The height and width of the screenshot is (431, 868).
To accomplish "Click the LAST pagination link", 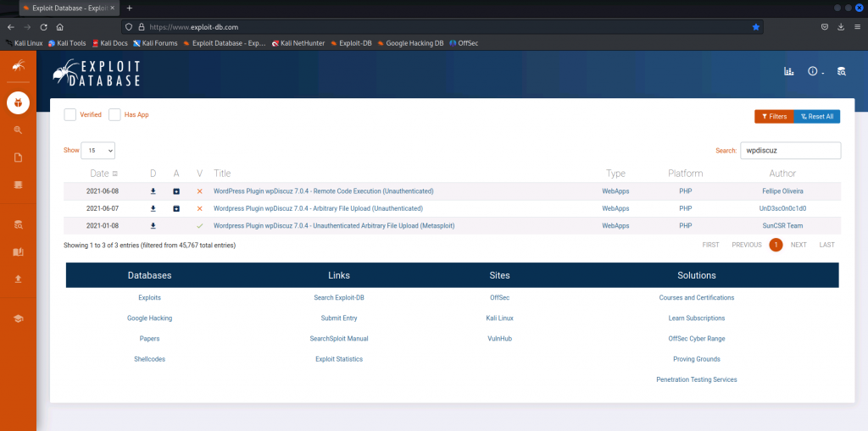I will [x=826, y=245].
